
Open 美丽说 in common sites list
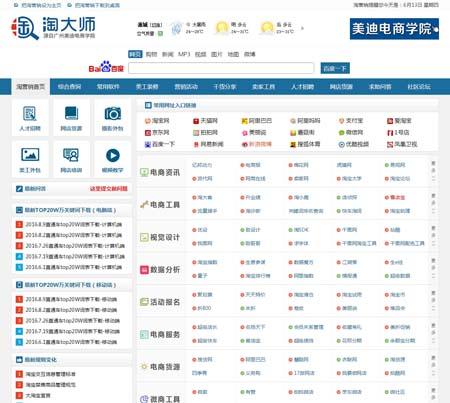click(x=254, y=132)
